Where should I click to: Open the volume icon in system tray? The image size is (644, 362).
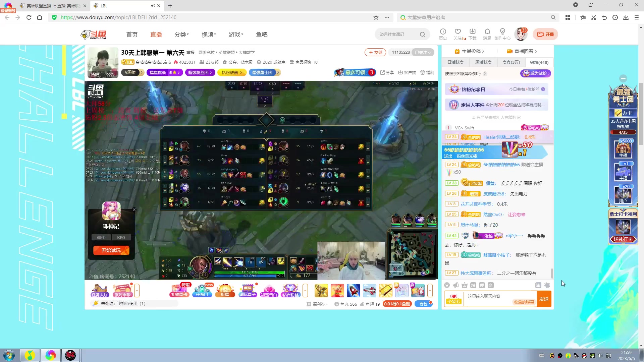coord(600,356)
